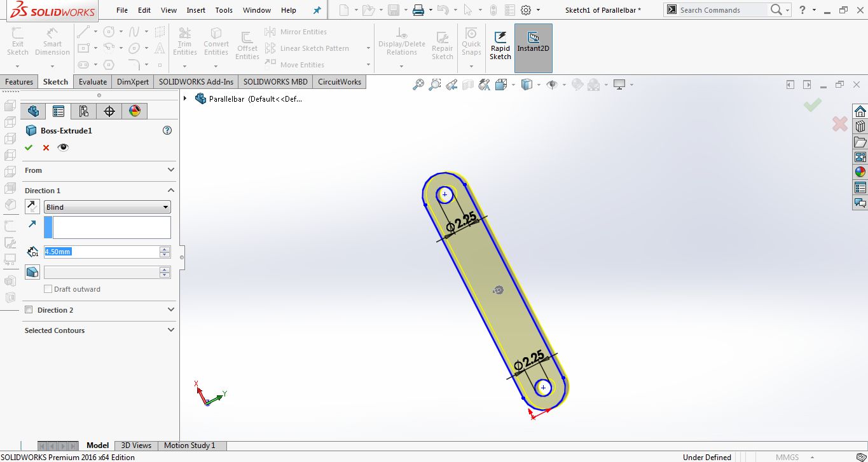Expand the From section
This screenshot has width=868, height=462.
point(99,170)
